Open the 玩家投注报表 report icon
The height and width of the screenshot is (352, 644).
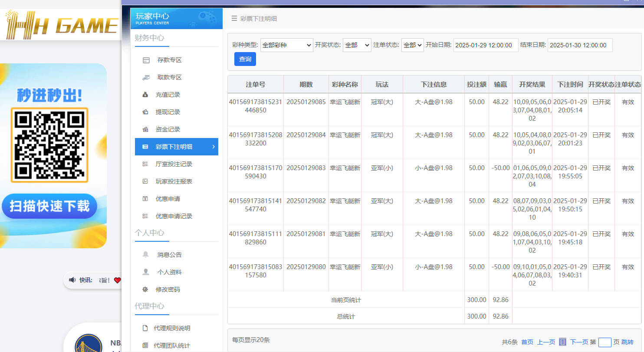pos(145,181)
